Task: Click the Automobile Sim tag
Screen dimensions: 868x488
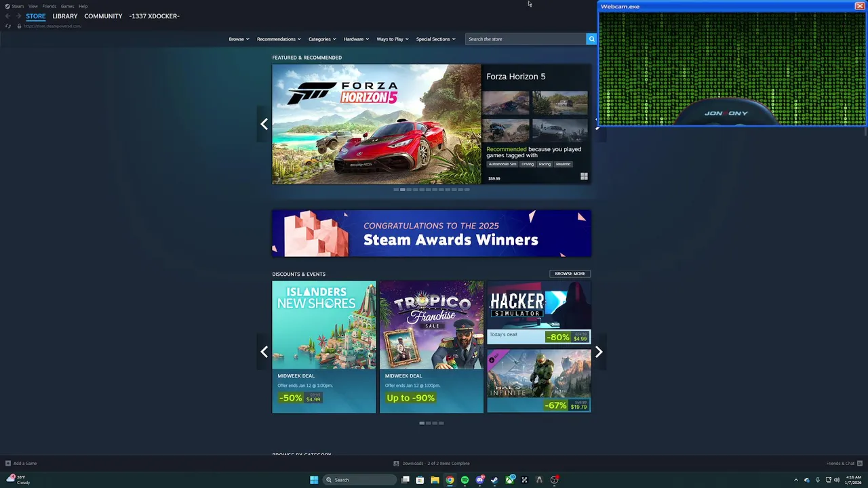Action: click(502, 164)
